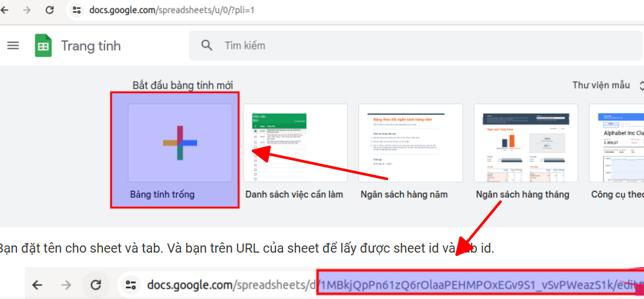
Task: Open the hamburger main menu
Action: pos(13,46)
